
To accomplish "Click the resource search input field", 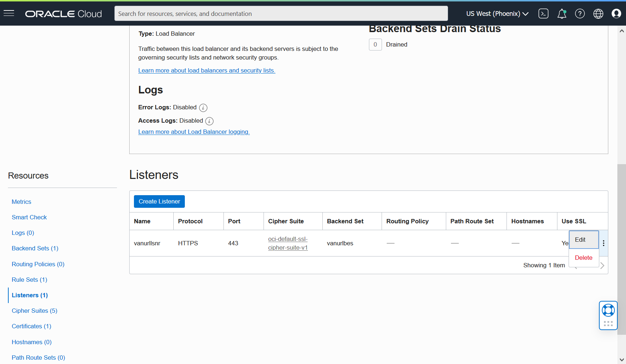I will point(281,13).
